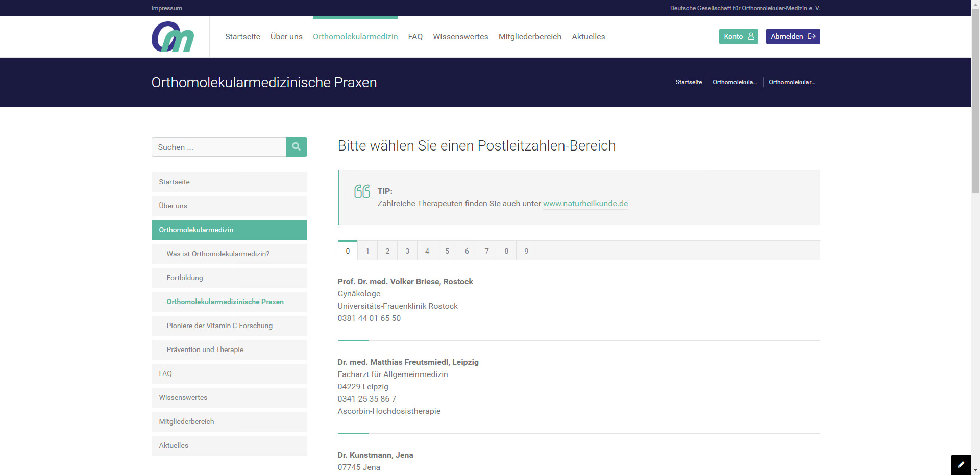Image resolution: width=980 pixels, height=475 pixels.
Task: Open Pioniere der Vitamin C Forschung
Action: (x=229, y=326)
